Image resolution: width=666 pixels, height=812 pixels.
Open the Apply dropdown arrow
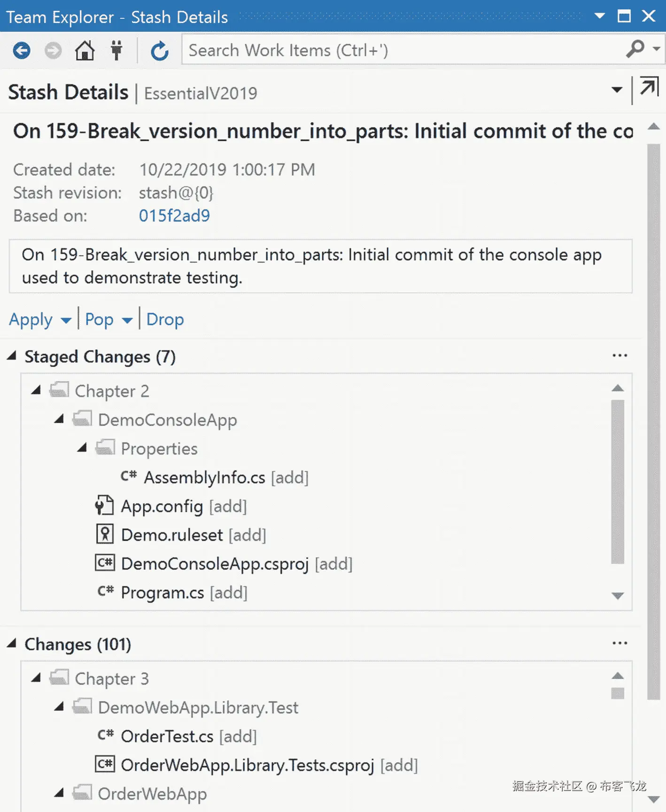click(66, 320)
